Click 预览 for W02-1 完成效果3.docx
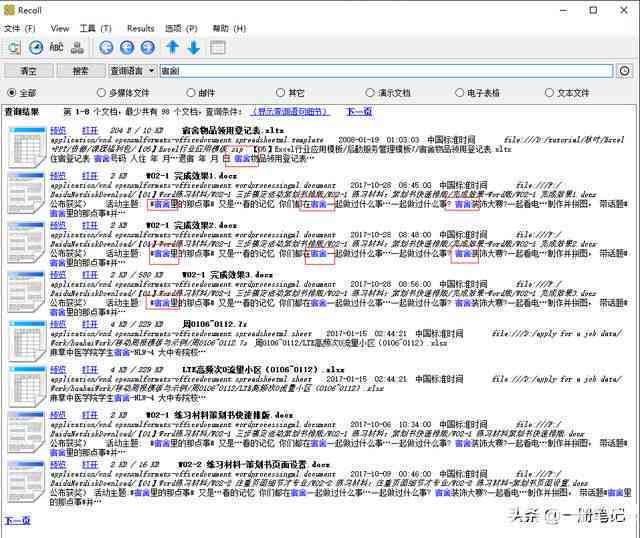 (x=58, y=274)
